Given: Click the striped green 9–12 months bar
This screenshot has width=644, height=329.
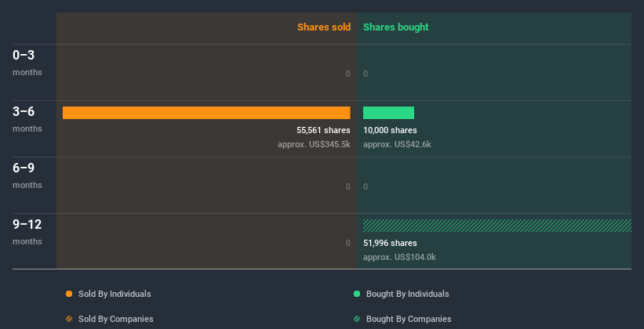Looking at the screenshot, I should point(497,226).
